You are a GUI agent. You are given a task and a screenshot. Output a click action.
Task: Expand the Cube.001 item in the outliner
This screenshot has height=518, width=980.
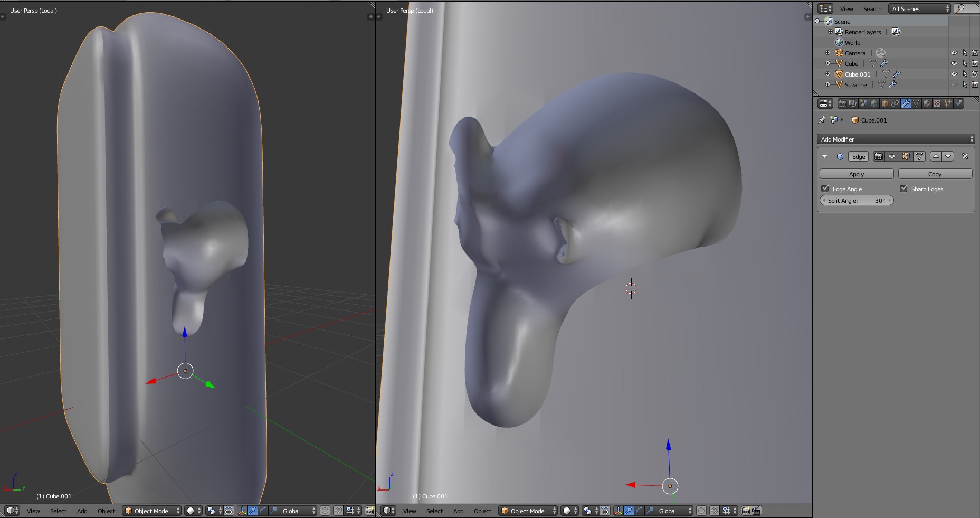[x=828, y=74]
